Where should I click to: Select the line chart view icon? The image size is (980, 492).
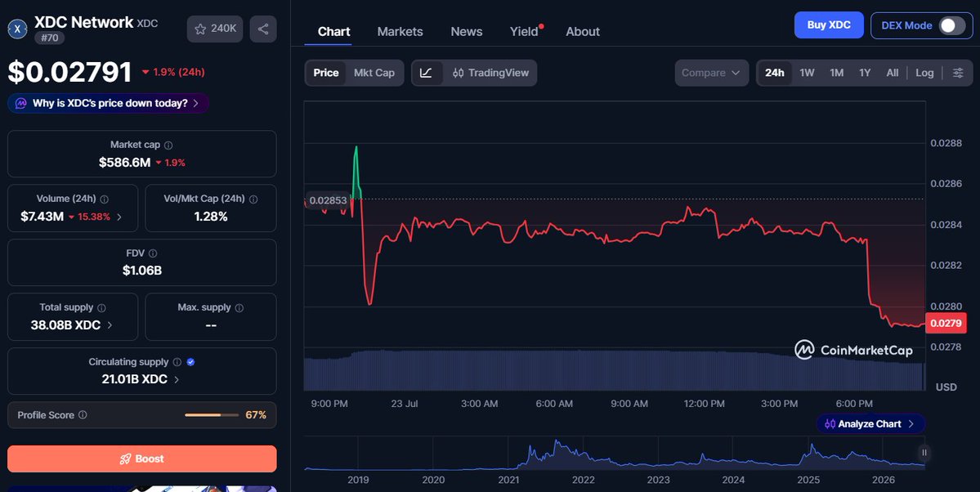pyautogui.click(x=427, y=73)
